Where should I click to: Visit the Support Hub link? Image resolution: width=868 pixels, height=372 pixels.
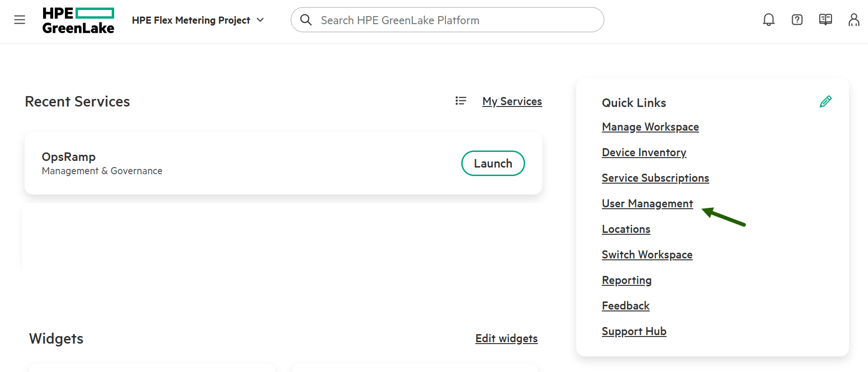tap(634, 331)
